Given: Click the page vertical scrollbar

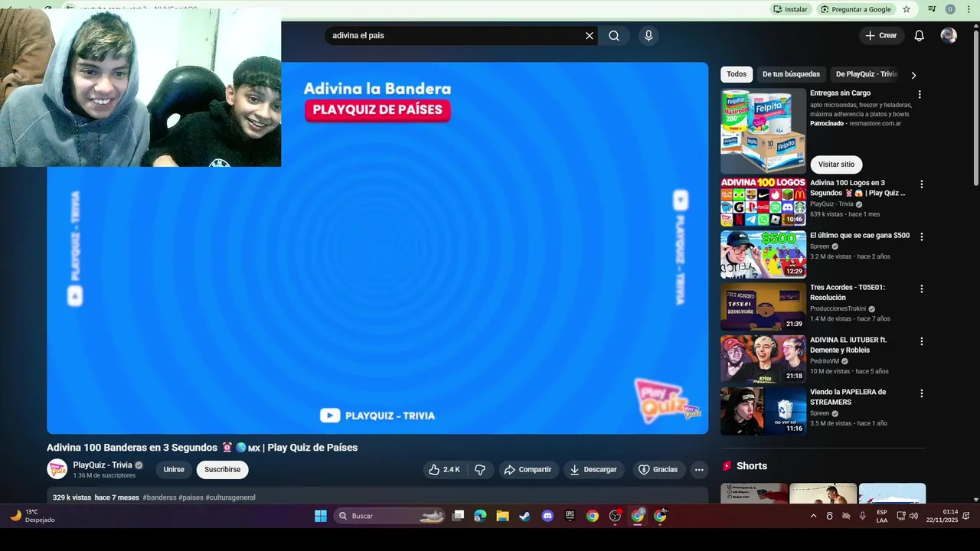Looking at the screenshot, I should (x=975, y=107).
